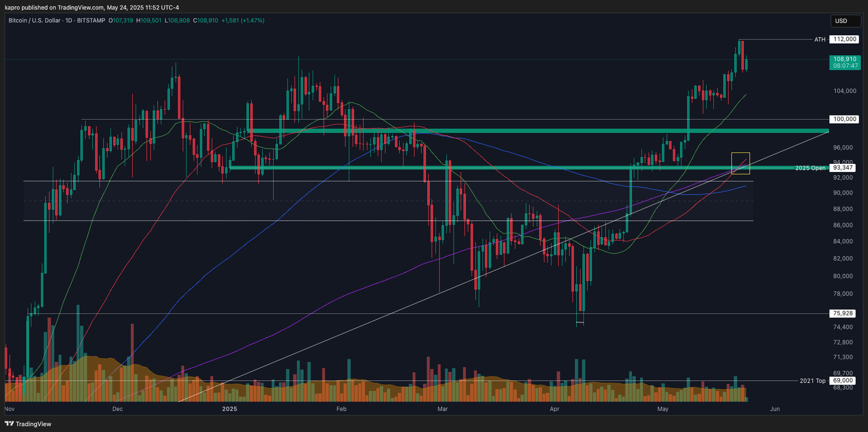Click the TradingView logo icon
This screenshot has height=432, width=868.
9,424
